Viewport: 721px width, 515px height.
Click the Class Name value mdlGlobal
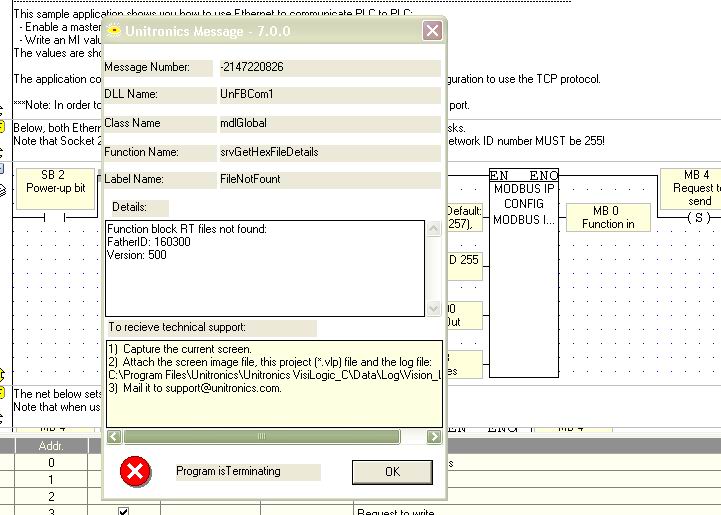point(330,123)
